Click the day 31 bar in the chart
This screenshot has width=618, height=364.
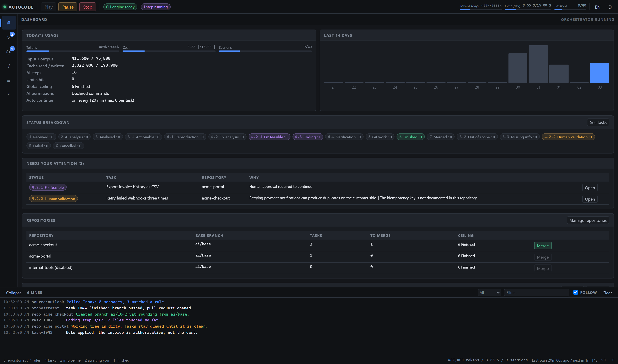coord(538,64)
